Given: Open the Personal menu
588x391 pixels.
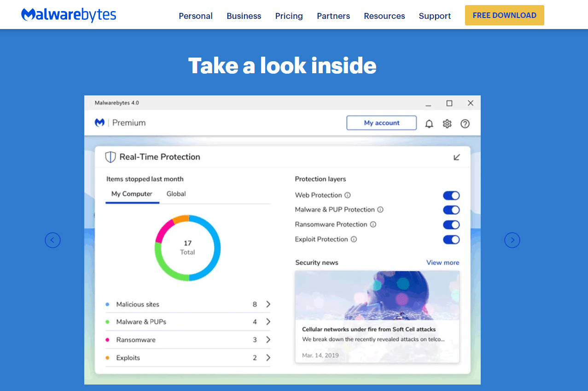Looking at the screenshot, I should 196,16.
